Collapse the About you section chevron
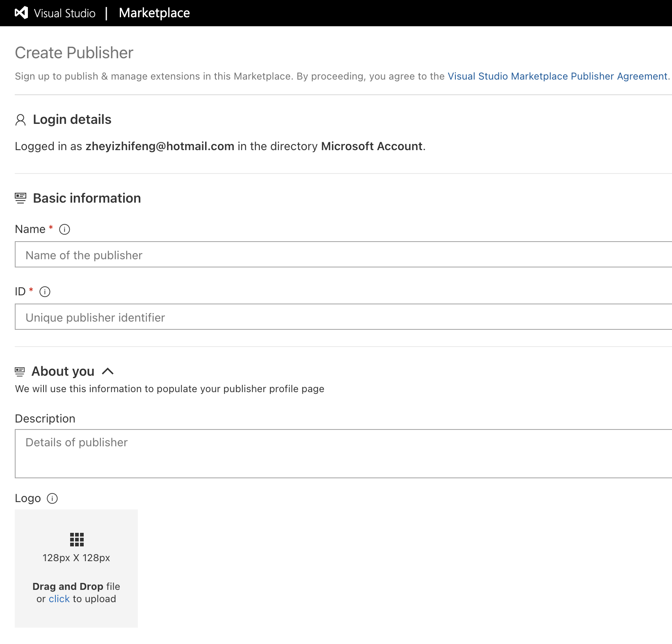 tap(107, 371)
